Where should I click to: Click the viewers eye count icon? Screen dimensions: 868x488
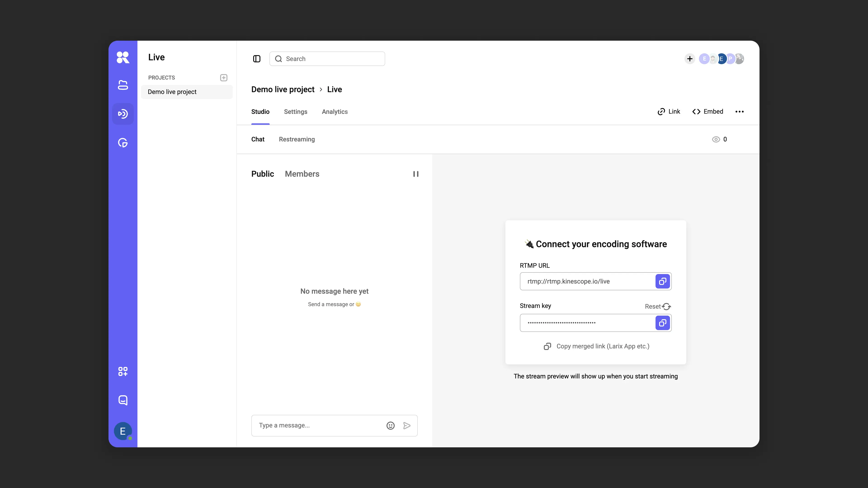pos(716,139)
